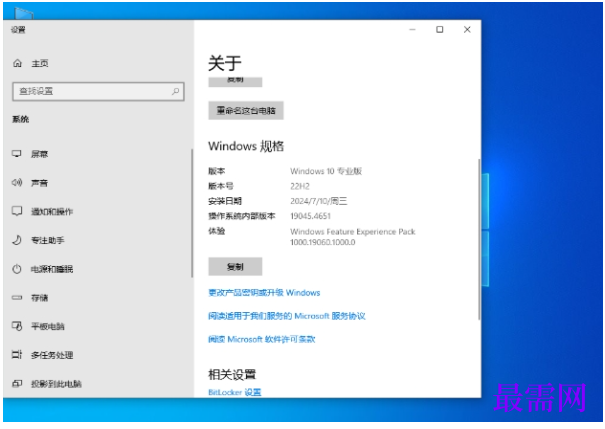Click the sidebar vertical scrollbar

click(191, 213)
